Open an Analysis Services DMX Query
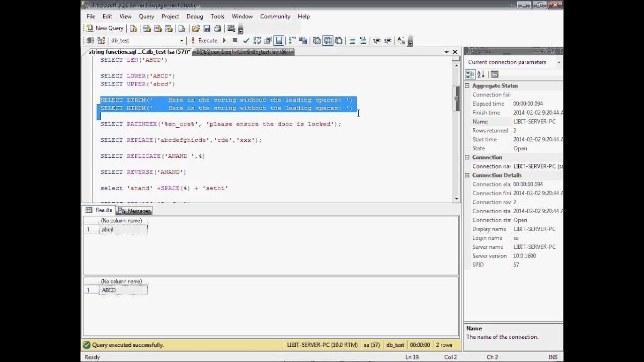 tap(157, 29)
